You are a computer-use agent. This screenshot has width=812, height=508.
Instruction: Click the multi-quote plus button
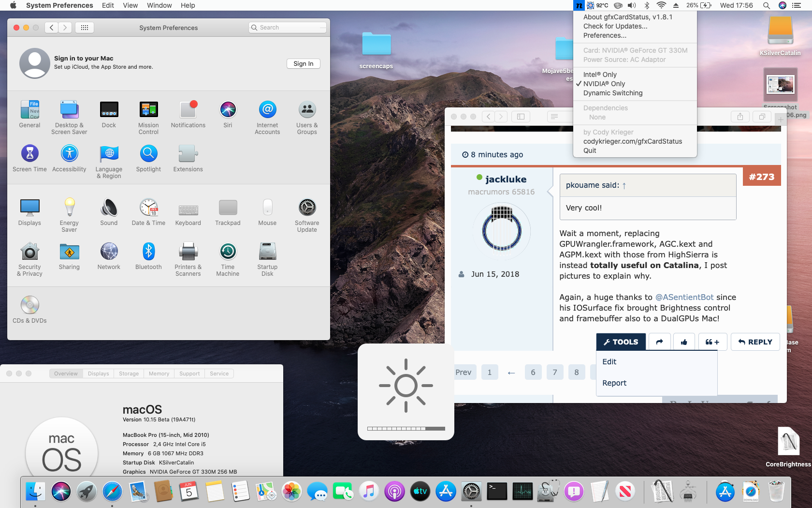click(712, 342)
